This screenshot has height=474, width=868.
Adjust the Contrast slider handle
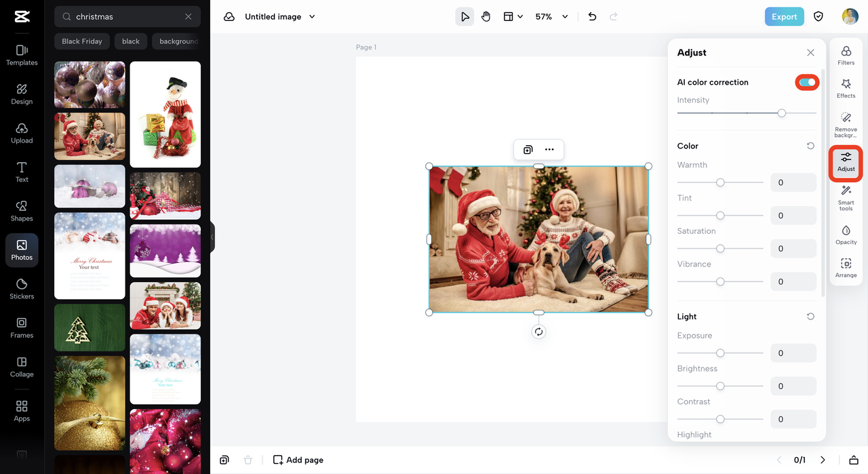coord(720,419)
